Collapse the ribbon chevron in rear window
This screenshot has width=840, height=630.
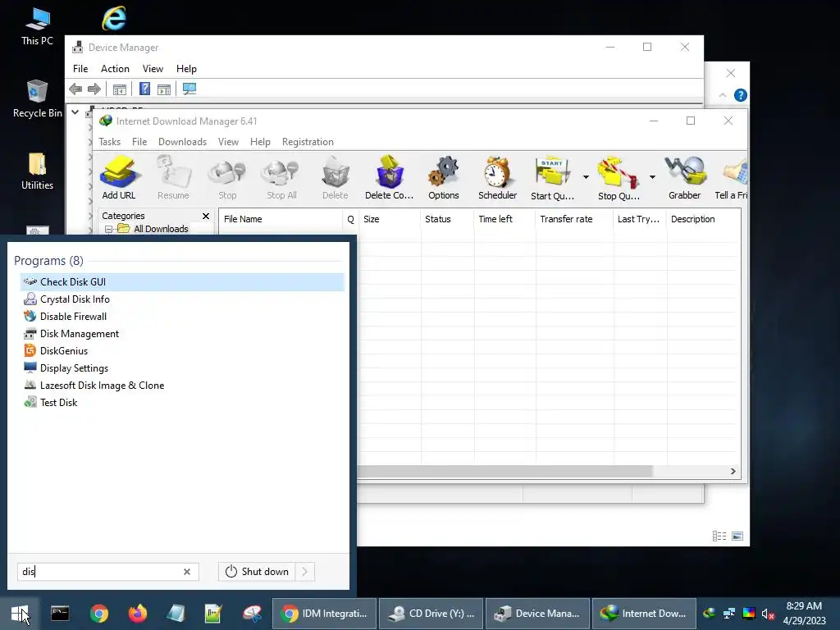pyautogui.click(x=723, y=95)
